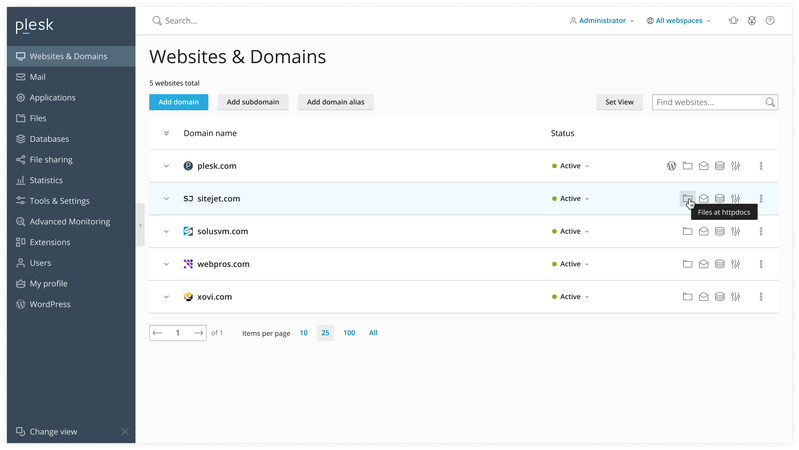Screen dimensions: 799x450
Task: Open hosting settings sliders icon for xovi.com
Action: [x=735, y=297]
